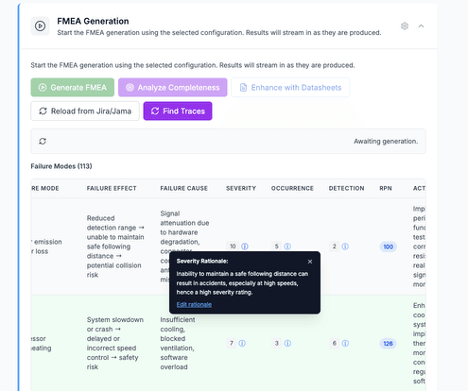Collapse the FMEA Generation panel with the chevron

click(x=421, y=26)
